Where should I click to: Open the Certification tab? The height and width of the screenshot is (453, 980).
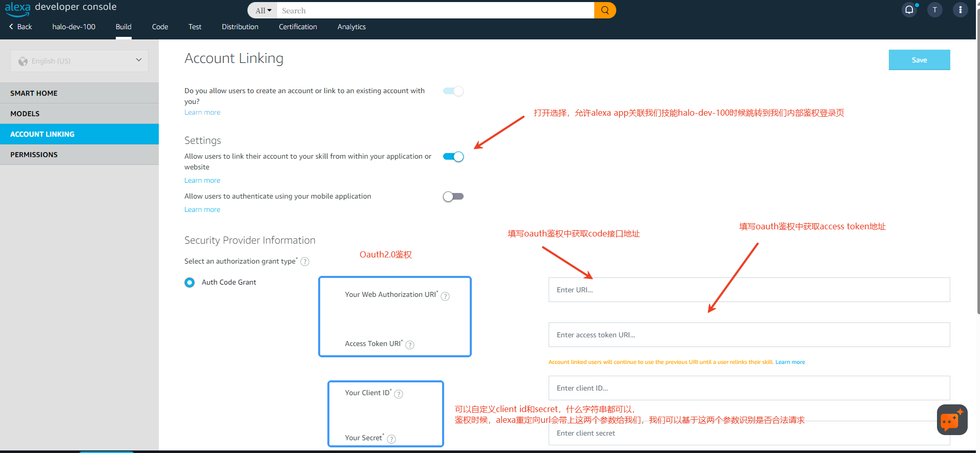coord(298,27)
